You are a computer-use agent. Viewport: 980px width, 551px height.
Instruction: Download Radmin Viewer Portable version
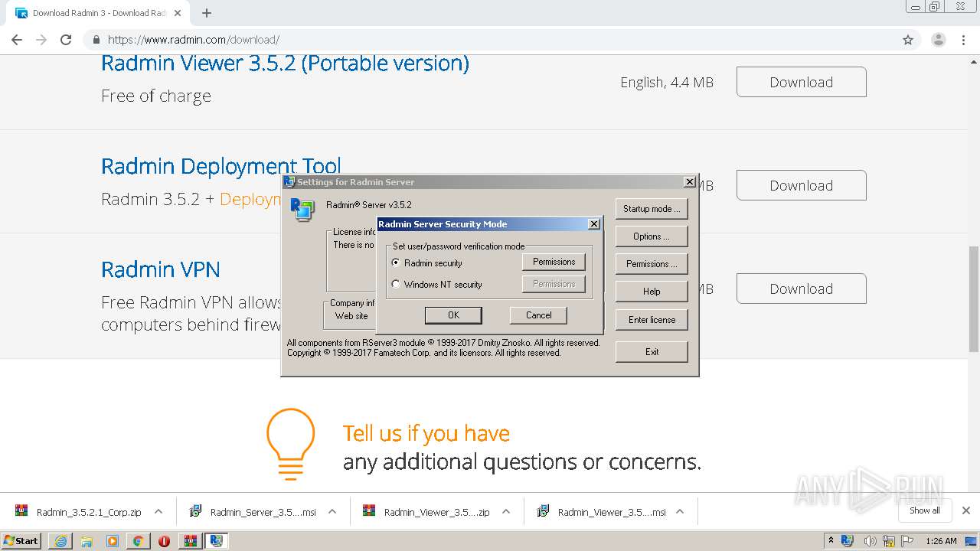click(802, 82)
